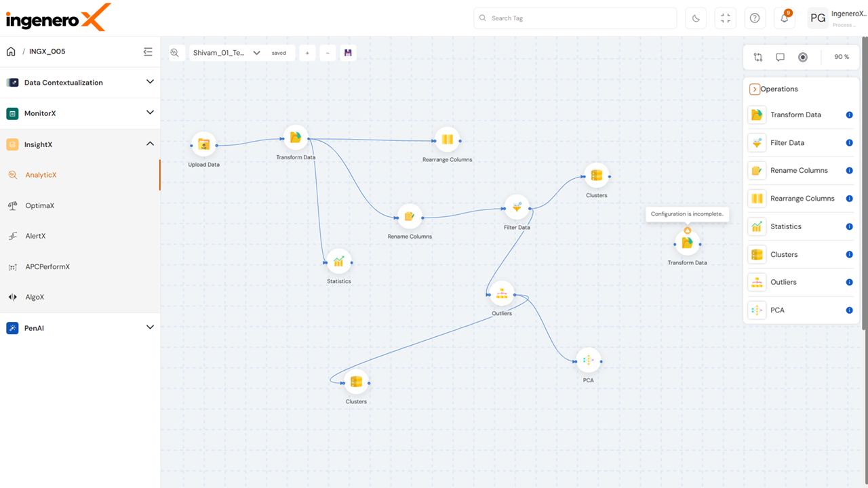This screenshot has width=868, height=488.
Task: Select the Rearrange Columns node on canvas
Action: (447, 140)
